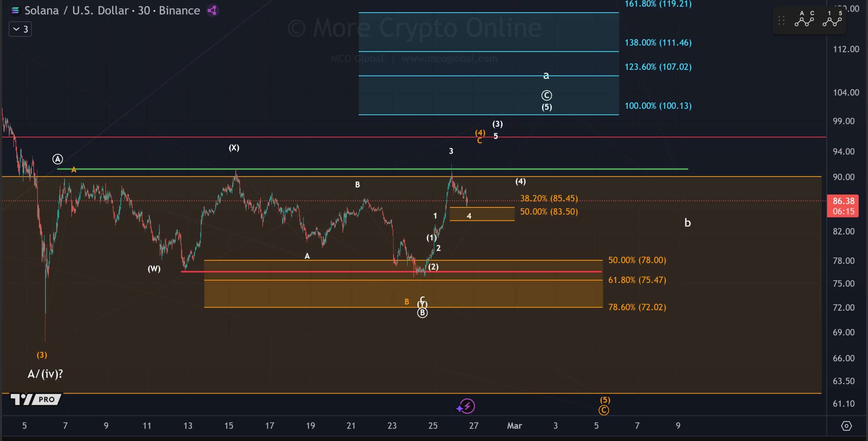868x441 pixels.
Task: Grab the favorites toolbar drag handle
Action: [781, 20]
